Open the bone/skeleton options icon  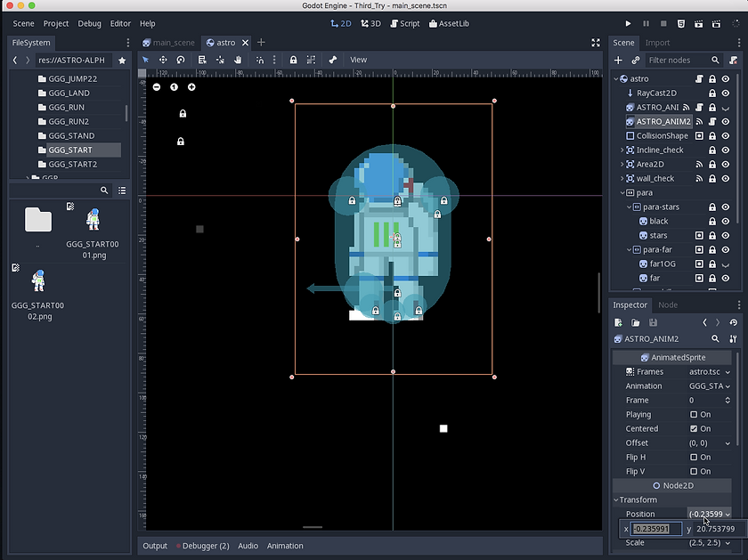[332, 60]
